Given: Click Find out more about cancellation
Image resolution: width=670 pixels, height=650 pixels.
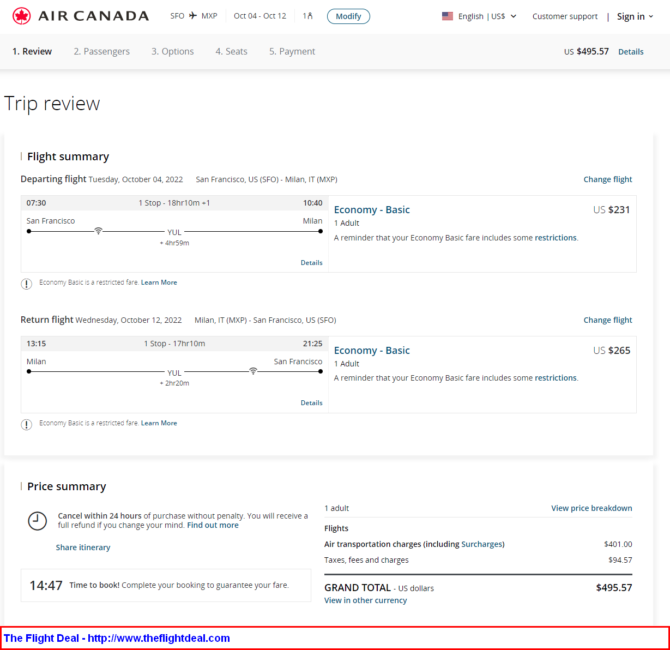Looking at the screenshot, I should click(213, 525).
